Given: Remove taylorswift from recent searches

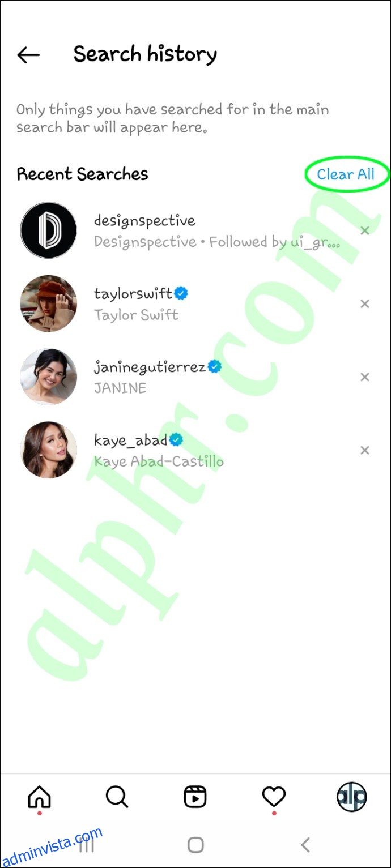Looking at the screenshot, I should tap(365, 304).
